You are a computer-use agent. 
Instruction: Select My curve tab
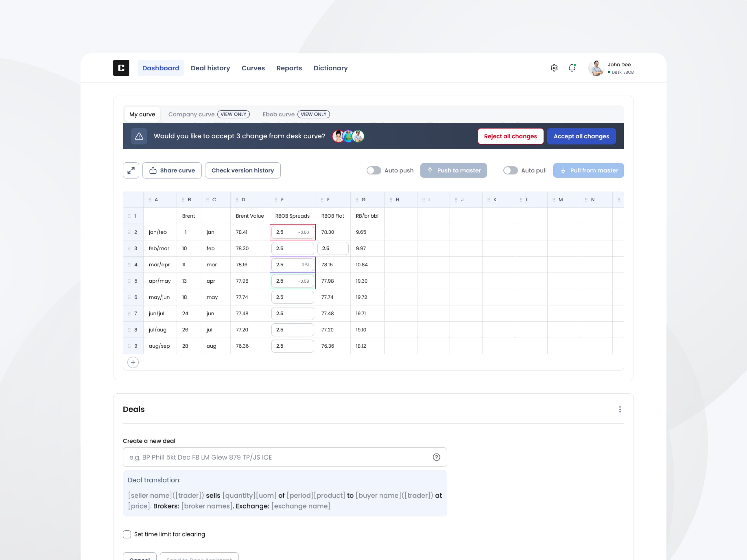(142, 114)
